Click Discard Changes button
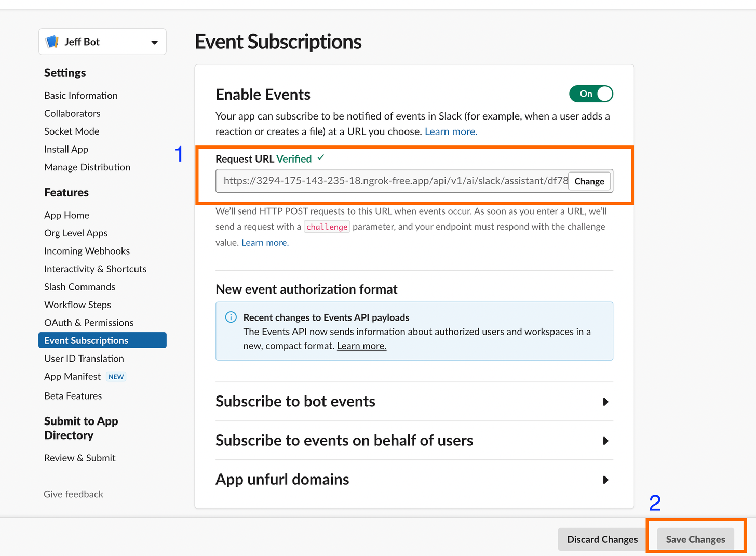Image resolution: width=756 pixels, height=556 pixels. click(x=602, y=539)
